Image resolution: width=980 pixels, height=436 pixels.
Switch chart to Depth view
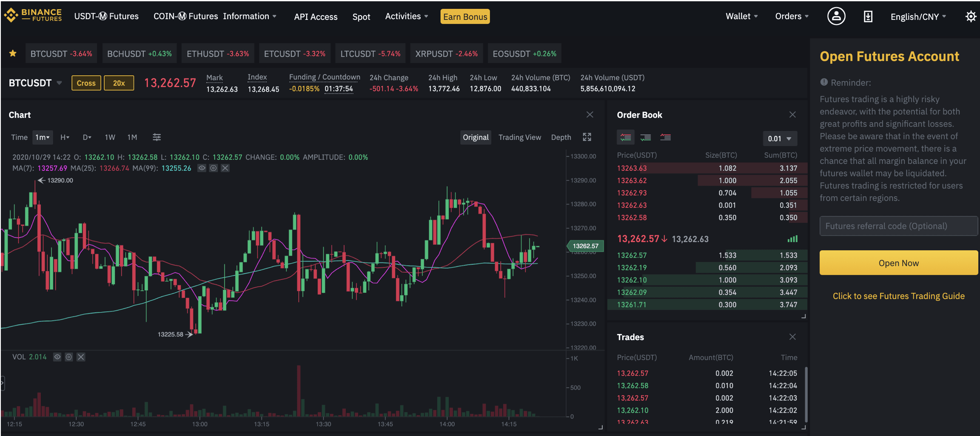(x=561, y=137)
